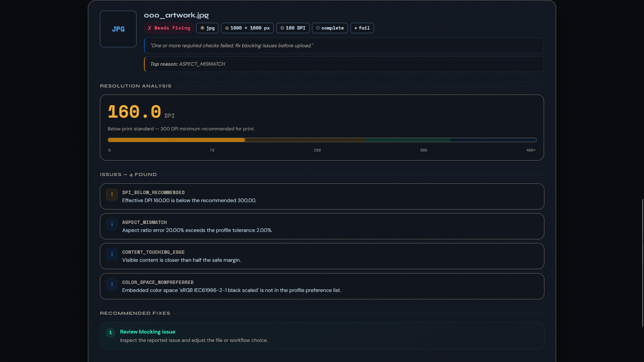Click the page vertical scrollbar
The width and height of the screenshot is (644, 362).
(643, 263)
